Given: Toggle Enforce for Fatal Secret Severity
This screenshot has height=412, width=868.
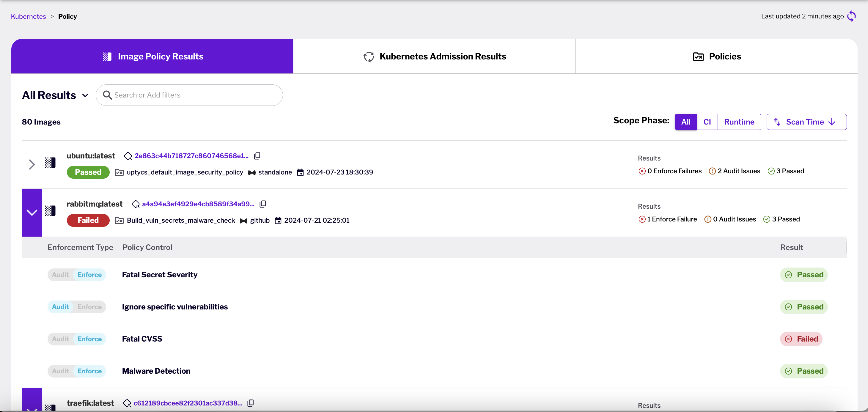Looking at the screenshot, I should [89, 275].
